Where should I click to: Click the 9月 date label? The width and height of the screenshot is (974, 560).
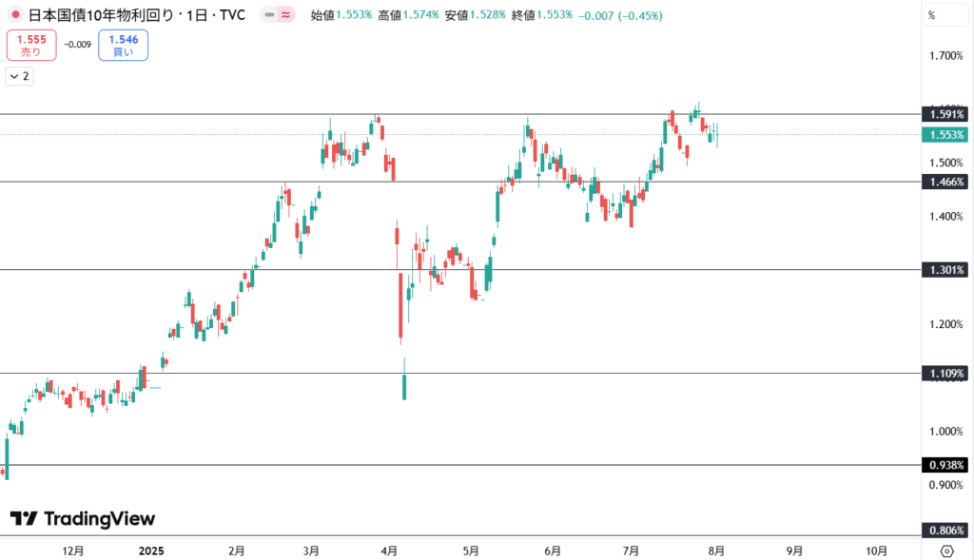point(794,550)
